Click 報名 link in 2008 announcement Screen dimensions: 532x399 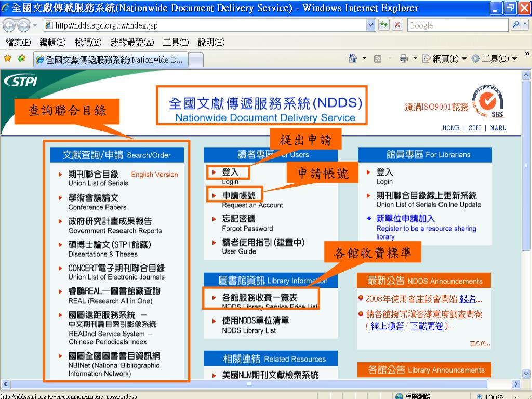pyautogui.click(x=467, y=299)
